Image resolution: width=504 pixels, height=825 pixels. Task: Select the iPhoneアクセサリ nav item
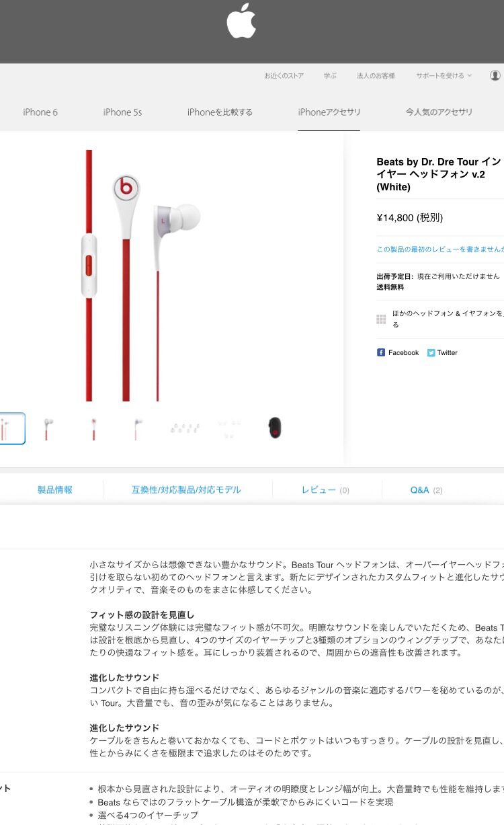click(x=329, y=112)
